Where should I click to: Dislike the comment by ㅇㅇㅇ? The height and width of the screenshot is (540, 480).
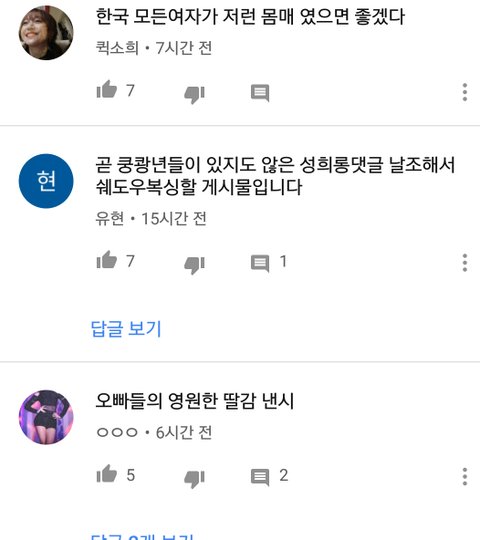click(195, 479)
